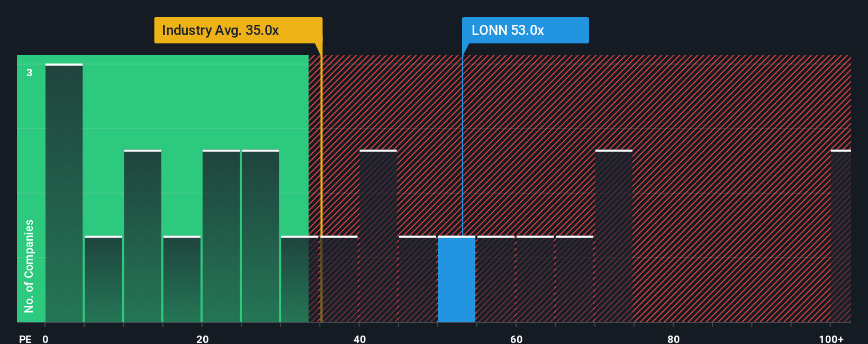The height and width of the screenshot is (344, 868).
Task: Click the short bar starting at PE 45
Action: 418,279
